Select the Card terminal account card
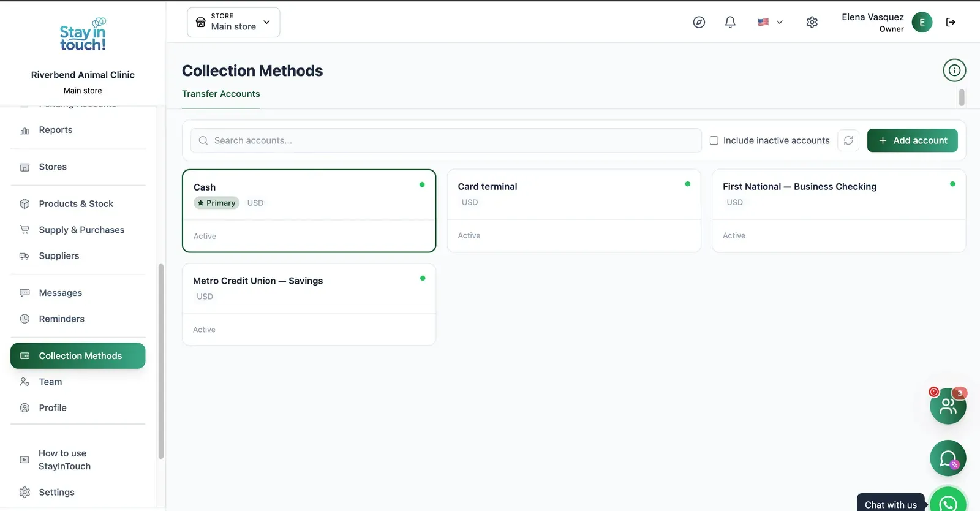 pyautogui.click(x=574, y=211)
